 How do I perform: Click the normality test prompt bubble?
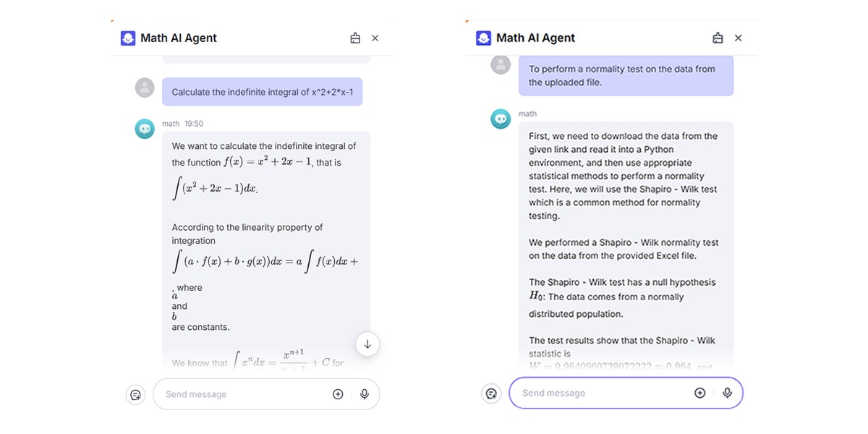pos(626,75)
